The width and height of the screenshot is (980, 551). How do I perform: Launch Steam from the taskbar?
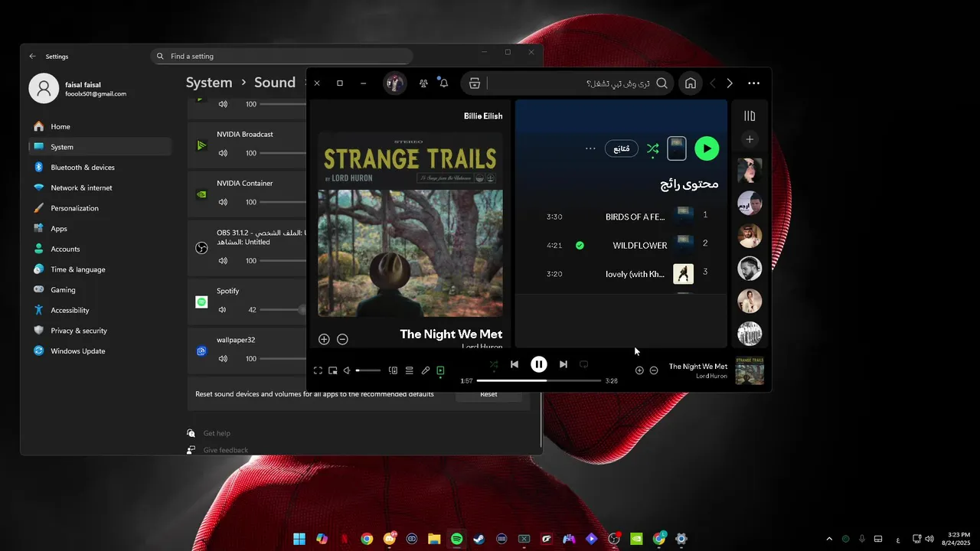pyautogui.click(x=479, y=539)
